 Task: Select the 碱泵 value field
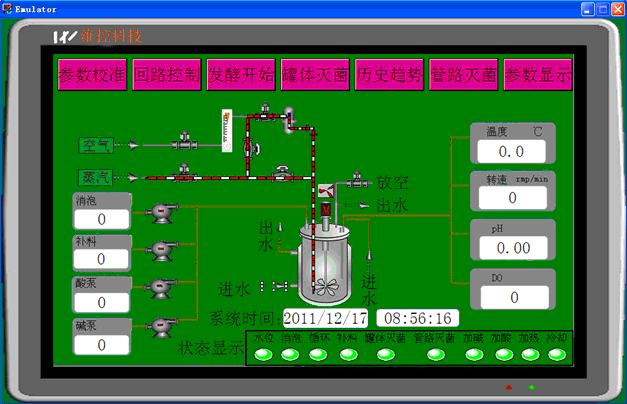(102, 344)
